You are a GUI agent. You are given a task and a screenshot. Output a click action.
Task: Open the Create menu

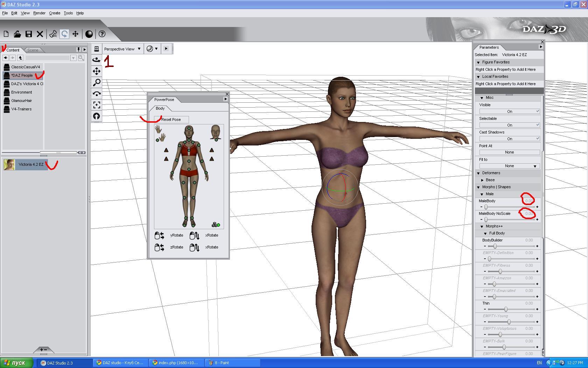pyautogui.click(x=55, y=13)
